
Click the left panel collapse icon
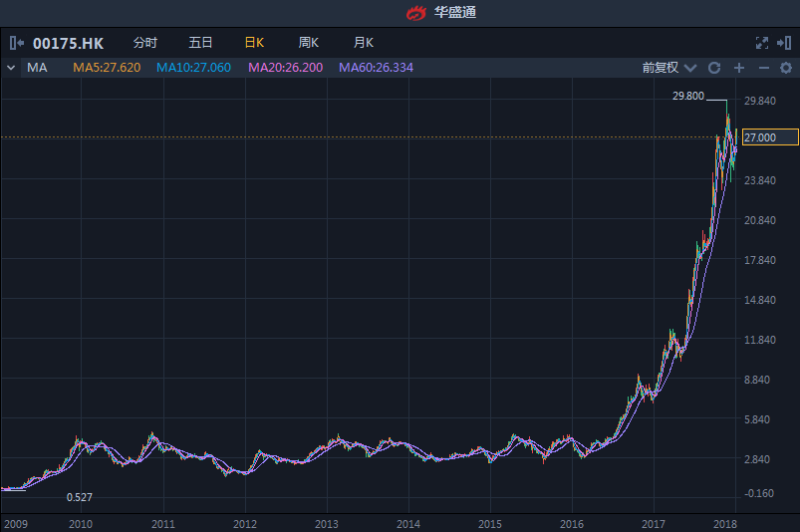[x=17, y=43]
